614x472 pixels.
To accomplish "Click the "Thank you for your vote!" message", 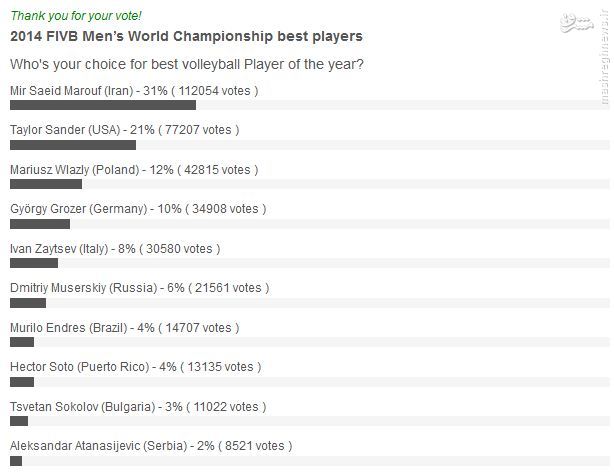I will pos(75,16).
